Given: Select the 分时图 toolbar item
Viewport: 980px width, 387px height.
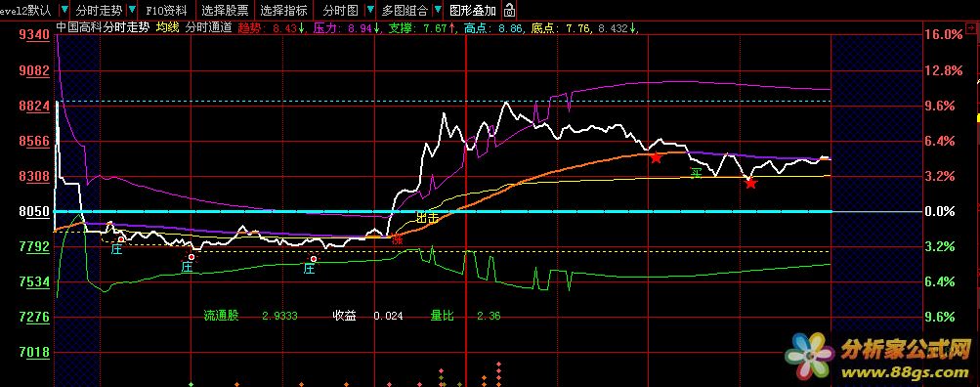Looking at the screenshot, I should (341, 10).
